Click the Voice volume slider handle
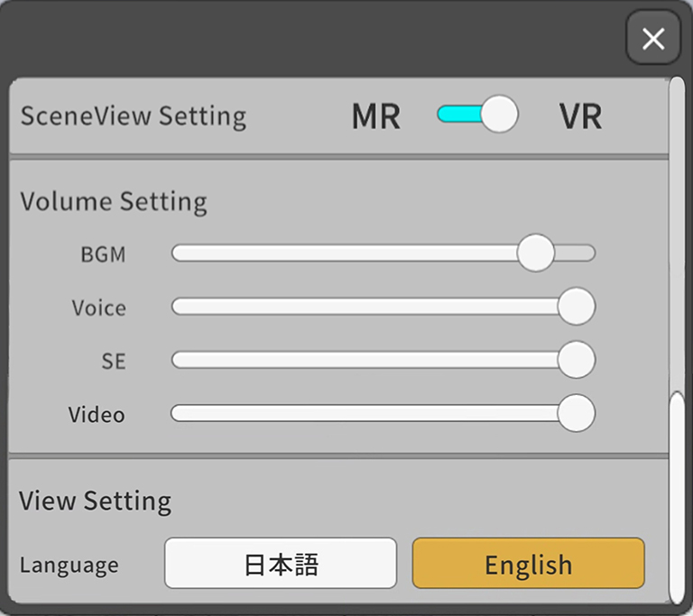 point(576,307)
